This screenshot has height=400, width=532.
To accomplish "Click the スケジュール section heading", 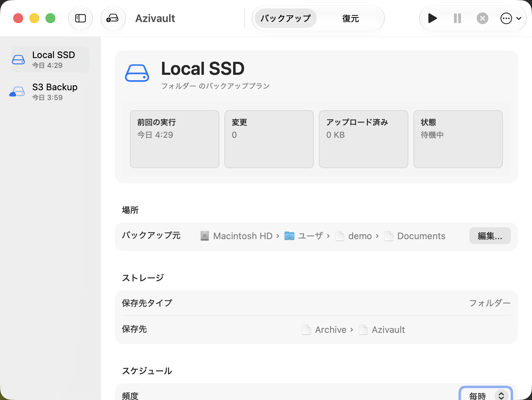I will 147,371.
